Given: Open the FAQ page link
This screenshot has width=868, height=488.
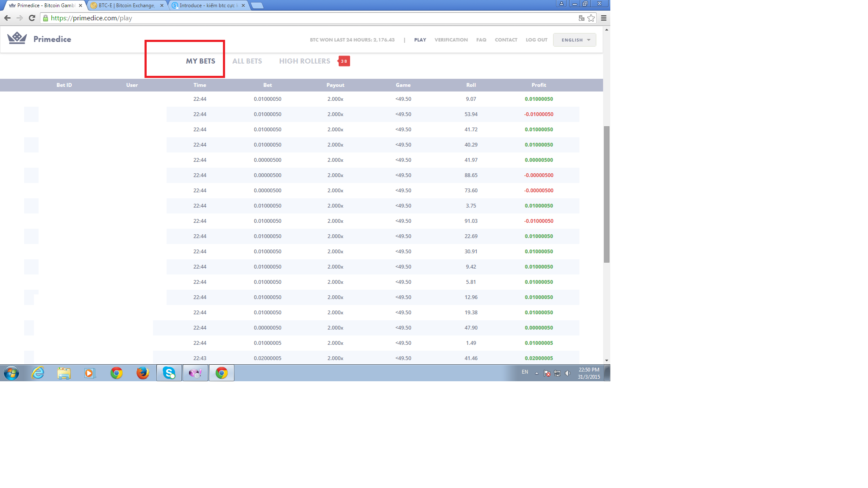Looking at the screenshot, I should tap(481, 40).
